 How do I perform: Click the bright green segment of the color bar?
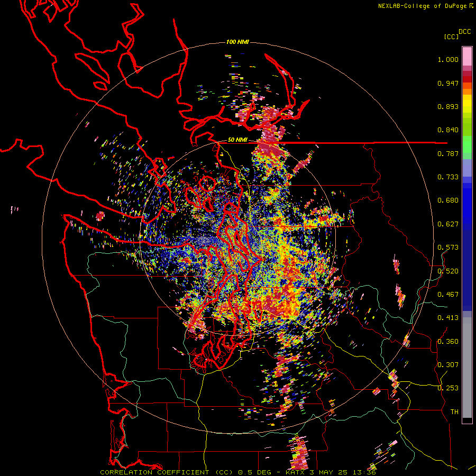click(467, 144)
